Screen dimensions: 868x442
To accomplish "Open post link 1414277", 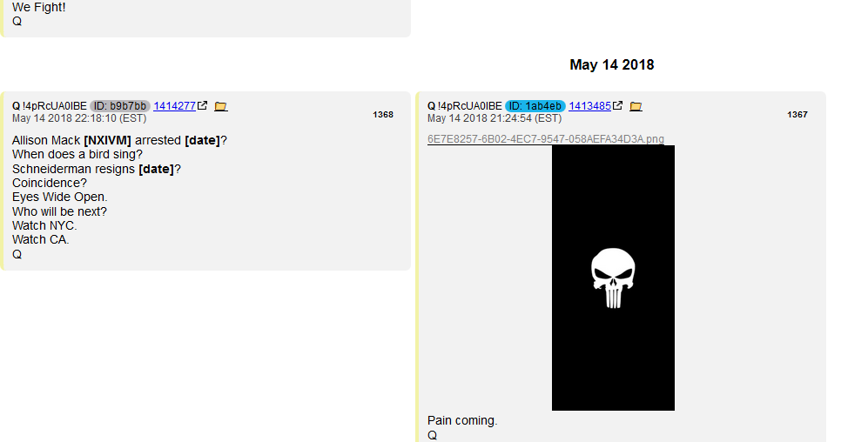I will coord(174,106).
